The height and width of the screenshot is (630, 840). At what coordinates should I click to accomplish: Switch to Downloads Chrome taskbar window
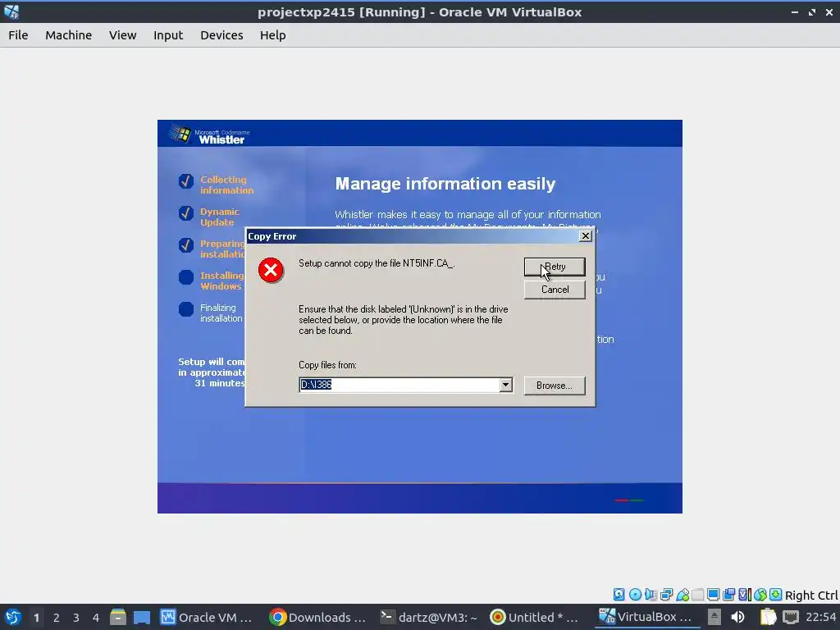point(317,617)
